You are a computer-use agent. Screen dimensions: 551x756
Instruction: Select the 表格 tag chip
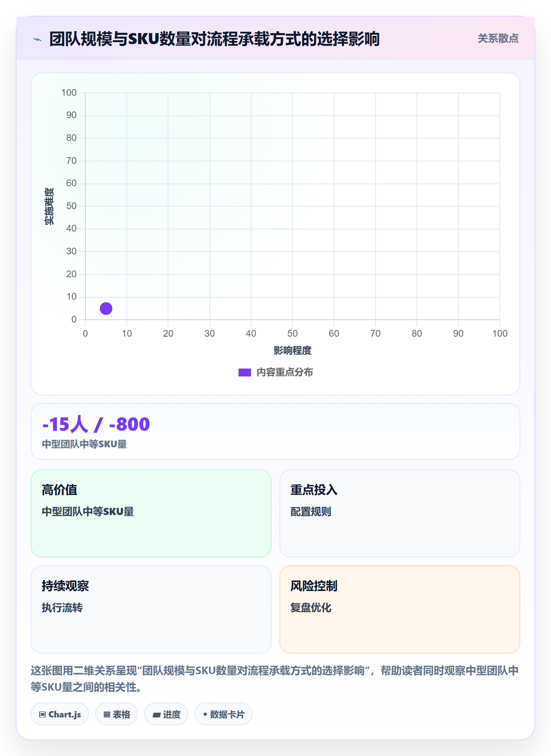pos(116,714)
